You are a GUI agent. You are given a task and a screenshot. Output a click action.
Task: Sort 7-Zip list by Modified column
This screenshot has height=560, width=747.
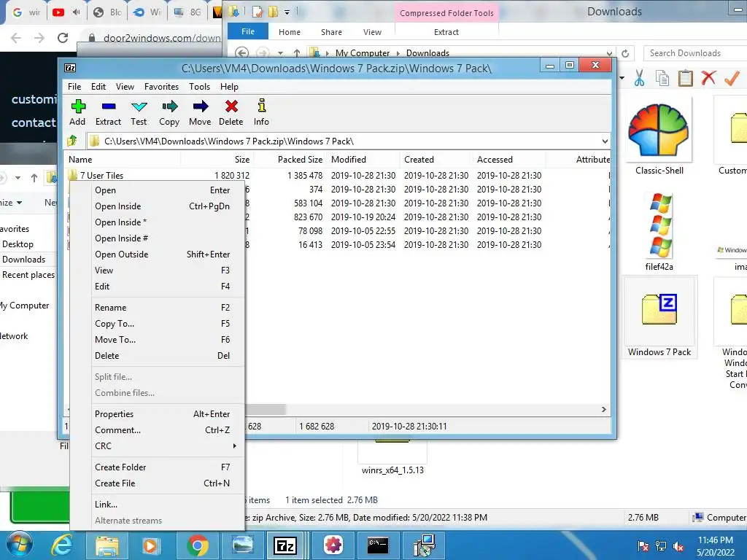[x=363, y=160]
